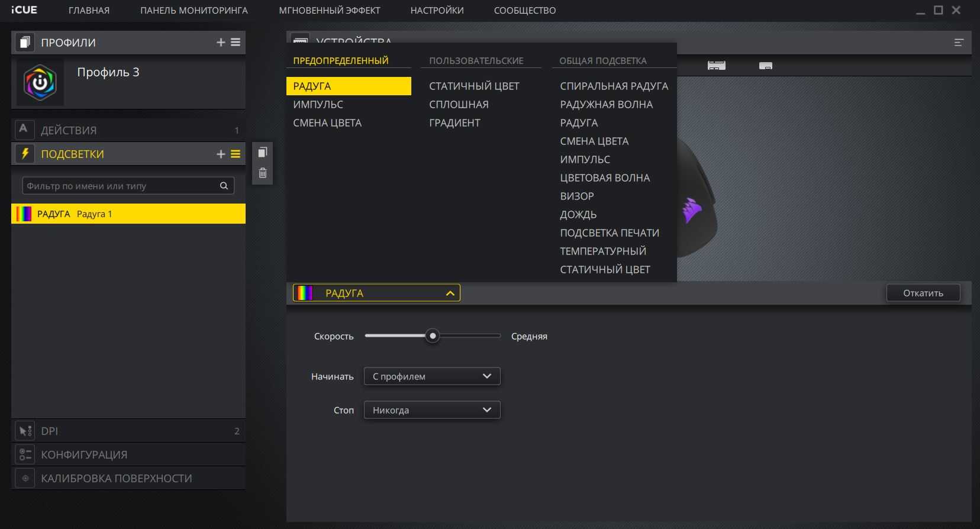Click the filter by name input field

pyautogui.click(x=118, y=186)
